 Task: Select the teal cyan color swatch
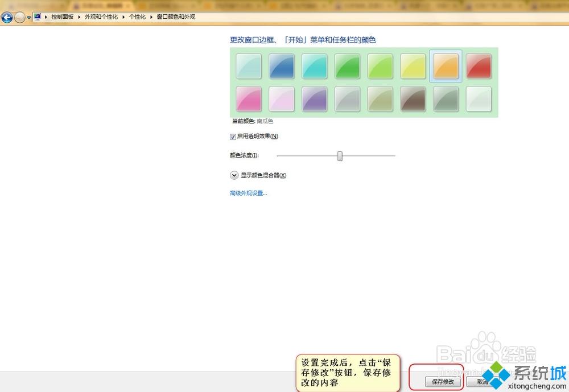point(314,66)
